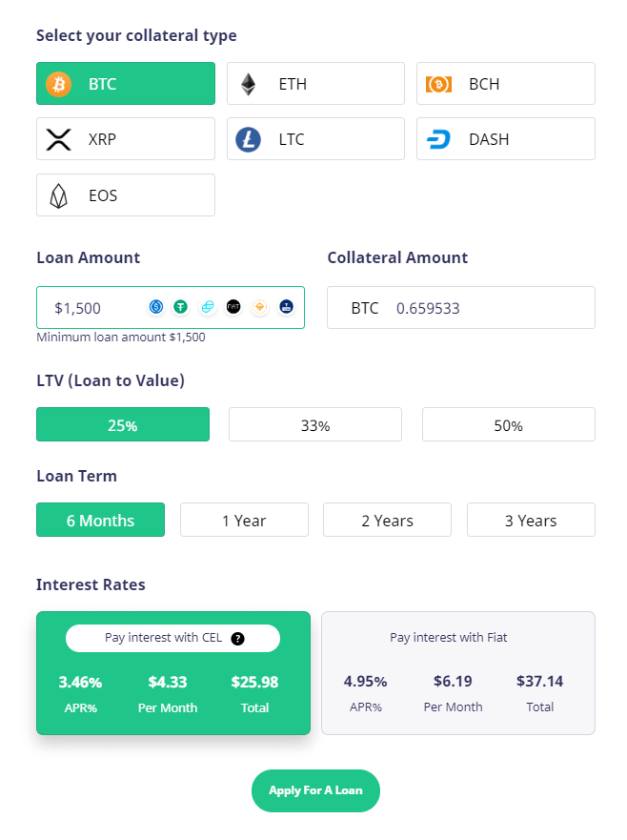Choose BCH collateral option
Image resolution: width=627 pixels, height=840 pixels.
coord(505,84)
